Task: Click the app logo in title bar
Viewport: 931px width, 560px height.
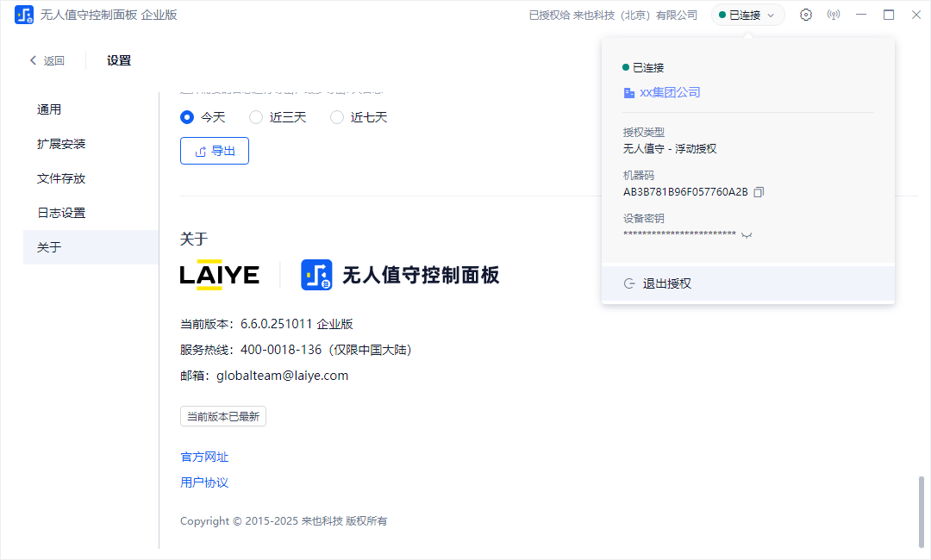Action: 24,15
